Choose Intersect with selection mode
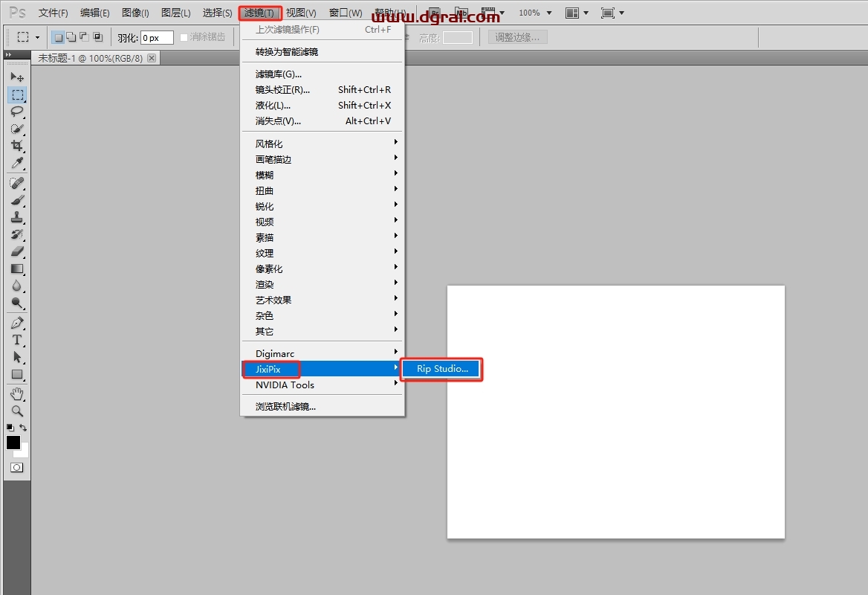Screen dimensions: 868x595 point(98,37)
